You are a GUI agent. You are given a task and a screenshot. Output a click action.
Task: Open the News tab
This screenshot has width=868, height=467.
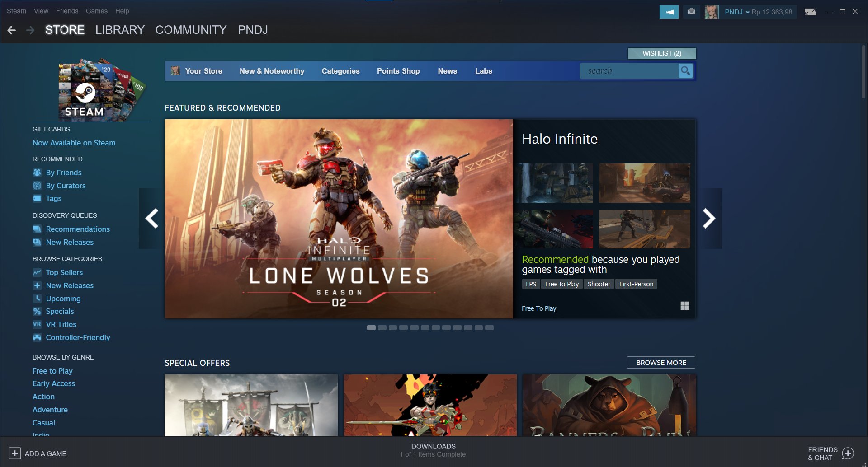coord(447,71)
